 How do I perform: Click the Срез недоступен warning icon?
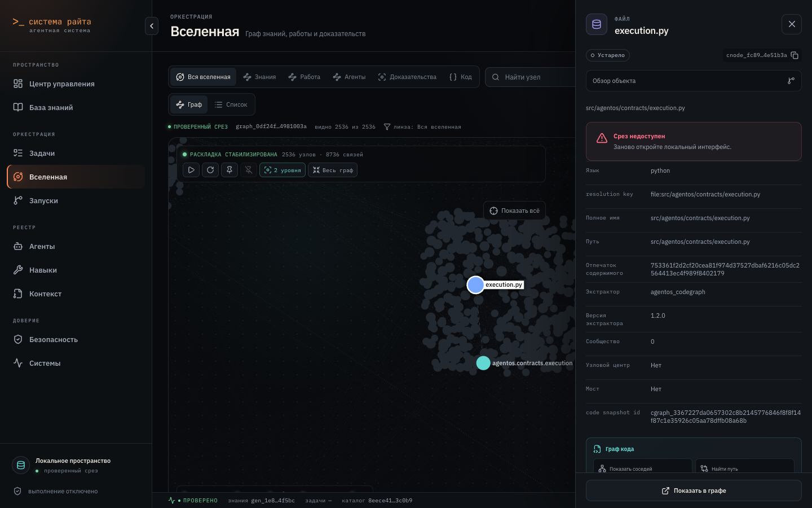[x=602, y=138]
